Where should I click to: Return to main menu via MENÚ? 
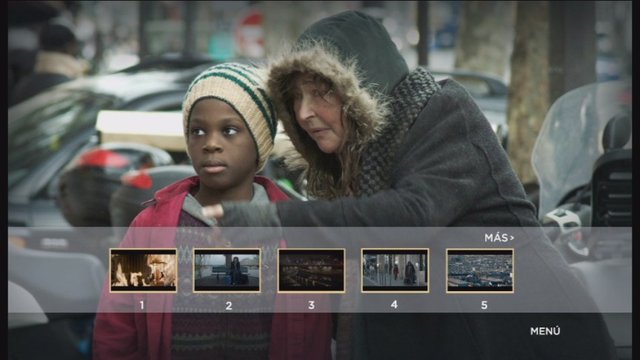(545, 331)
